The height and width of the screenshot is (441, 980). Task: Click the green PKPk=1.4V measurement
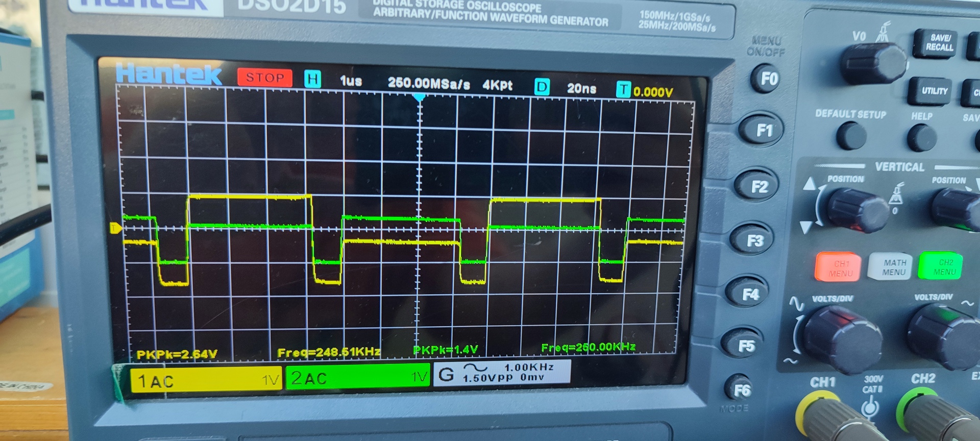(x=445, y=350)
